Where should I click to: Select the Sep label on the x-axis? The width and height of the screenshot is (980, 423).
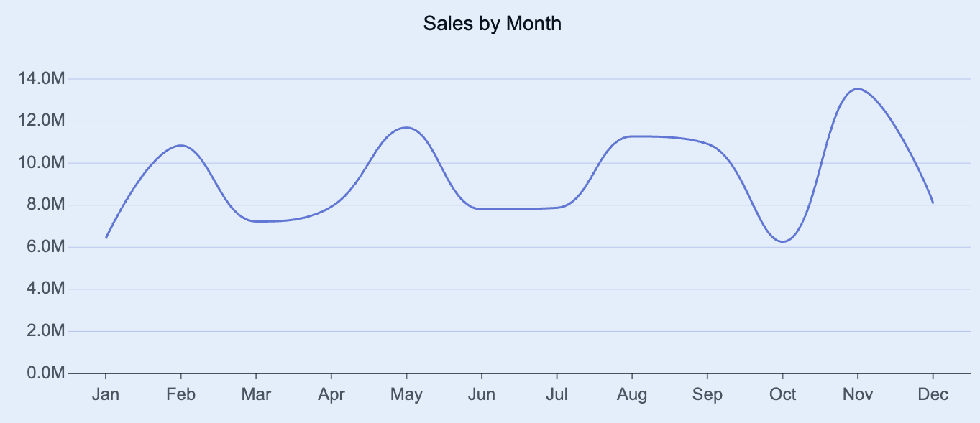pyautogui.click(x=707, y=394)
